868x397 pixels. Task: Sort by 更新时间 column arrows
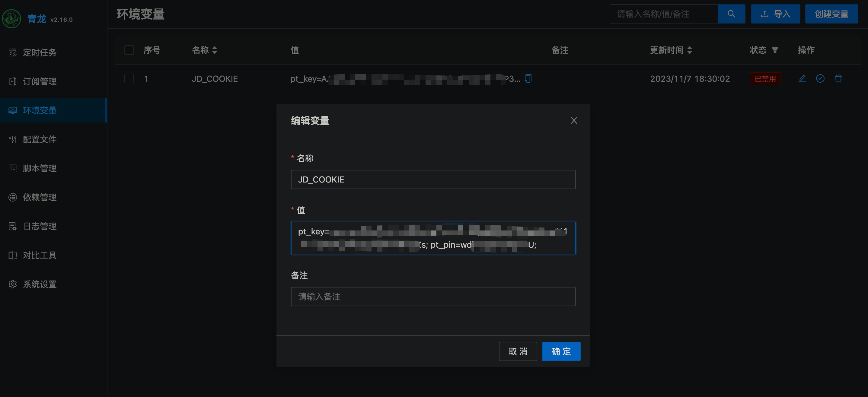coord(689,50)
